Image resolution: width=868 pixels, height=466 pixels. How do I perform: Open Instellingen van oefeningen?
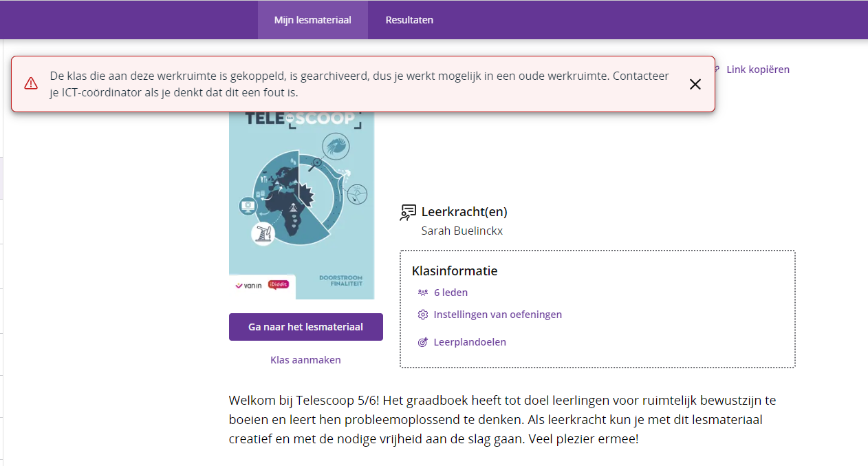click(497, 315)
